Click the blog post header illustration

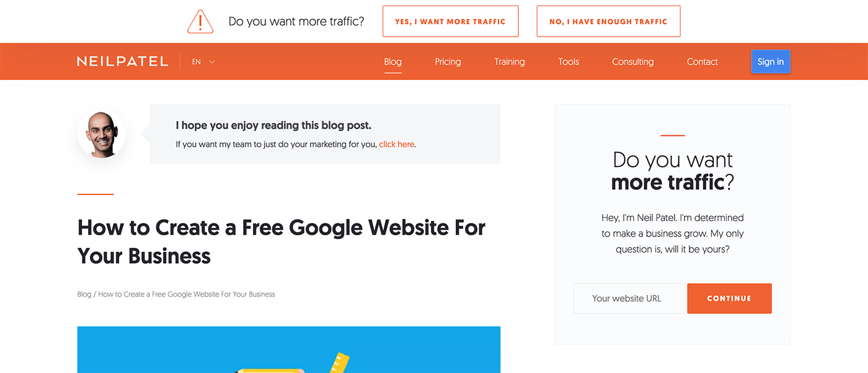[x=288, y=349]
